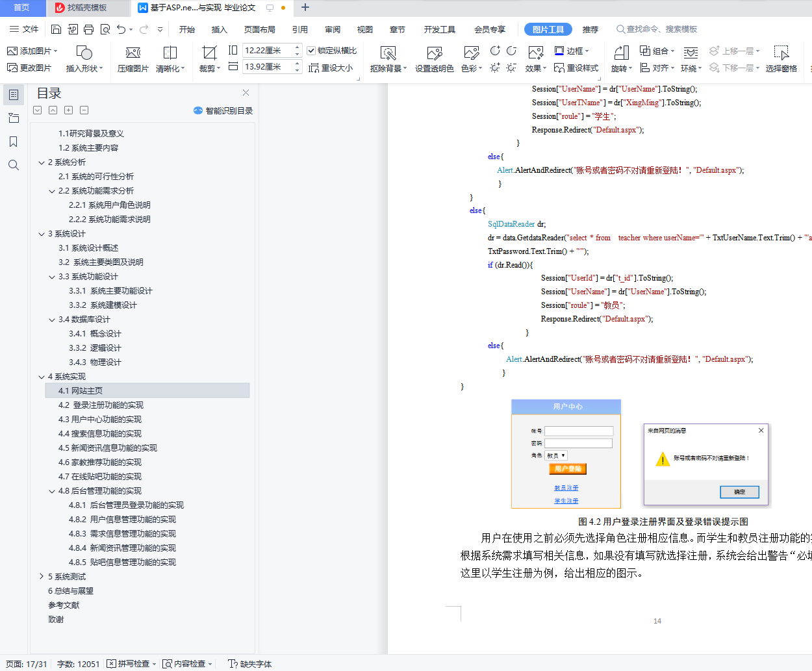Image resolution: width=812 pixels, height=671 pixels.
Task: Click Reset Size (重设大小)
Action: (x=331, y=68)
